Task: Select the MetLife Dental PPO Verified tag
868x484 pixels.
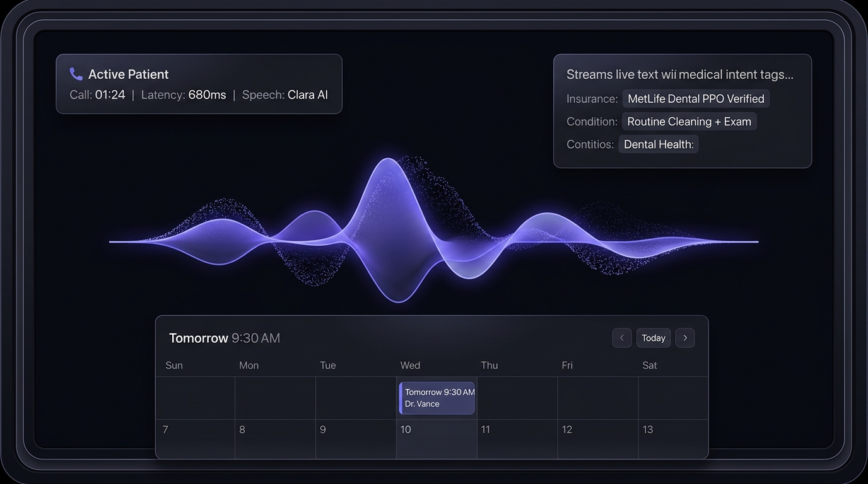Action: [x=696, y=99]
